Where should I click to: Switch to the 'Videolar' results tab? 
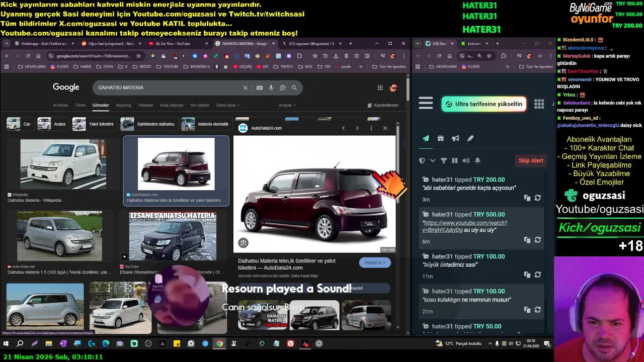tap(145, 105)
